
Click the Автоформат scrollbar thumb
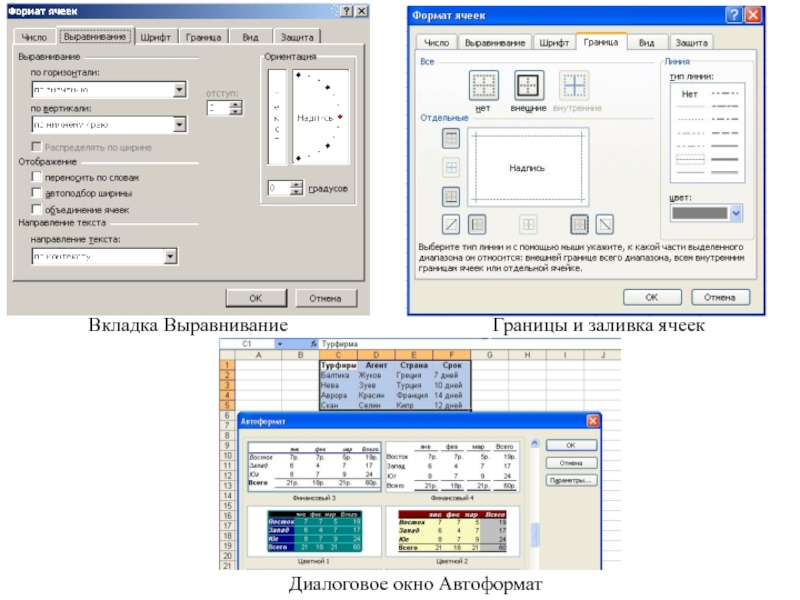pos(535,535)
